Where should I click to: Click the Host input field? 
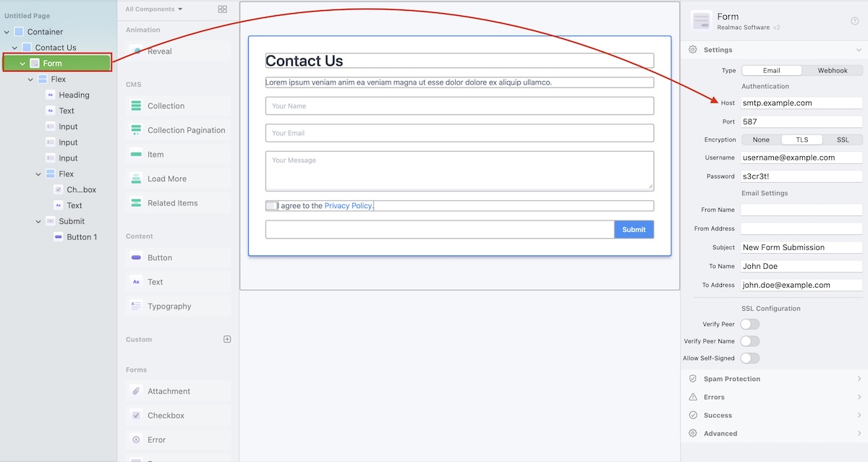801,103
